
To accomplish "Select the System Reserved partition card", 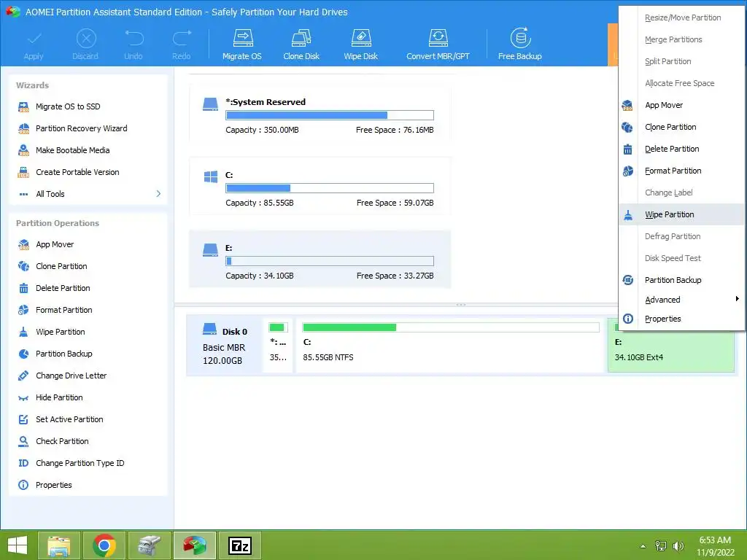I will click(320, 114).
